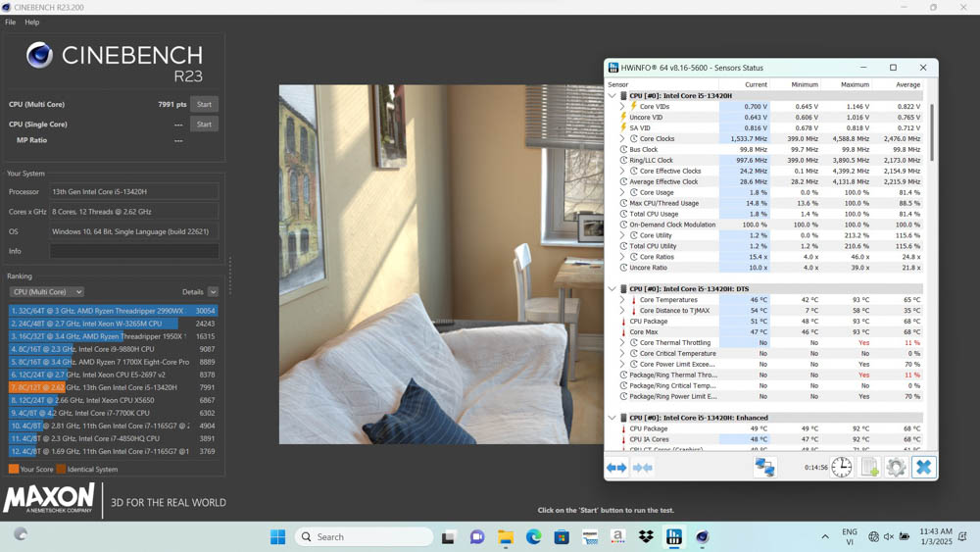Toggle the ranking Details dropdown arrow

pos(213,292)
